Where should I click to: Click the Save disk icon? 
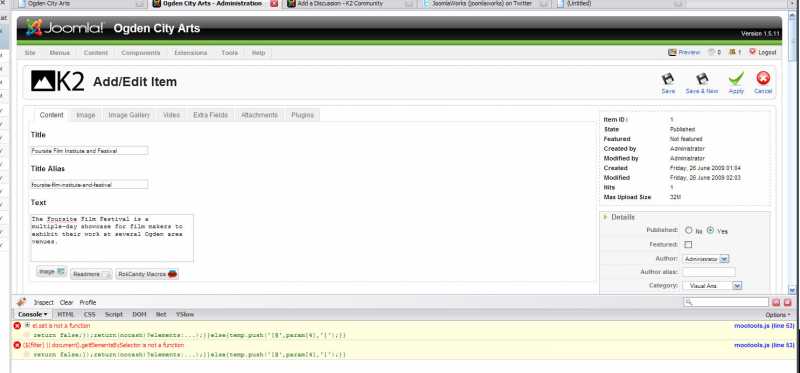pos(668,79)
